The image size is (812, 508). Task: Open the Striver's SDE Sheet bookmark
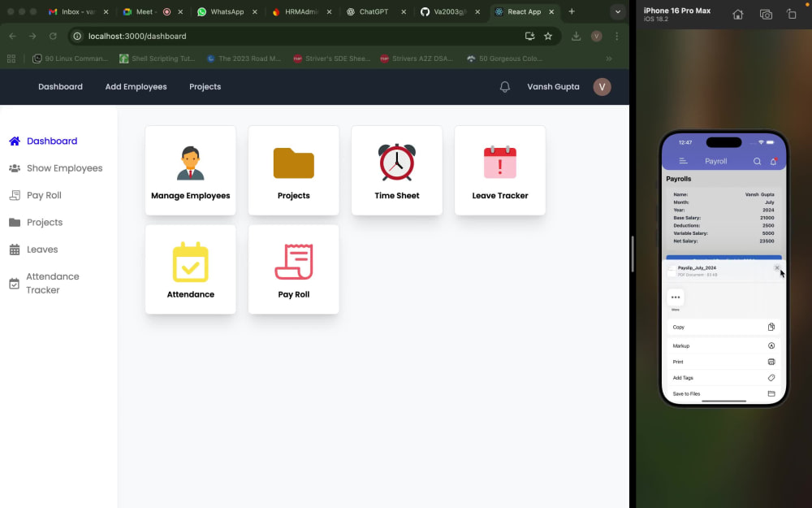click(x=331, y=59)
